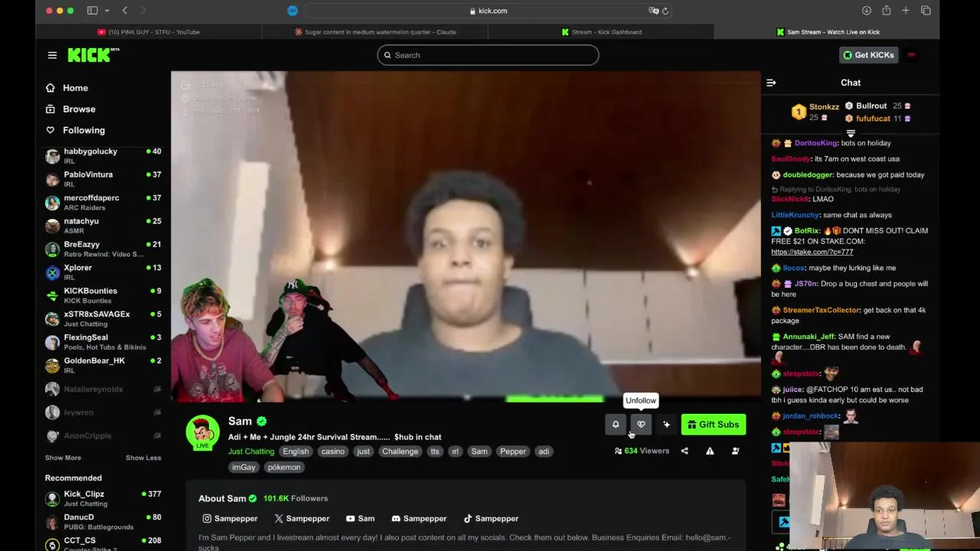Click Show More under following list

63,458
